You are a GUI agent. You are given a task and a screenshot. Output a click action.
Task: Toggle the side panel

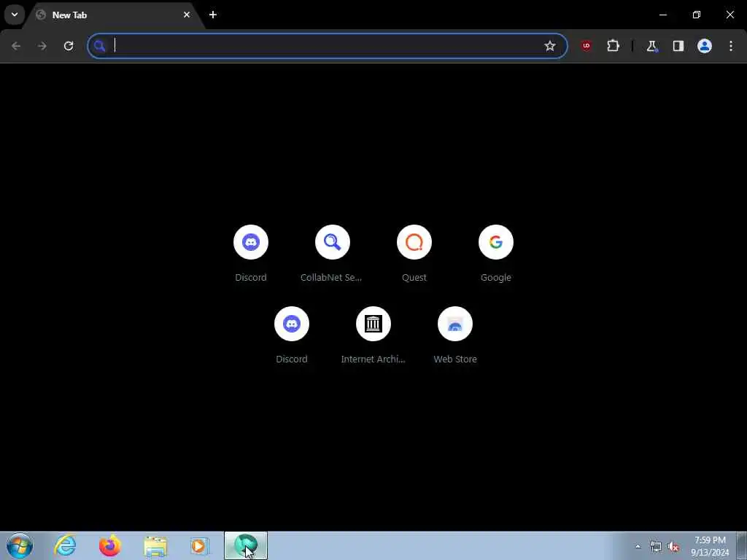pyautogui.click(x=678, y=46)
